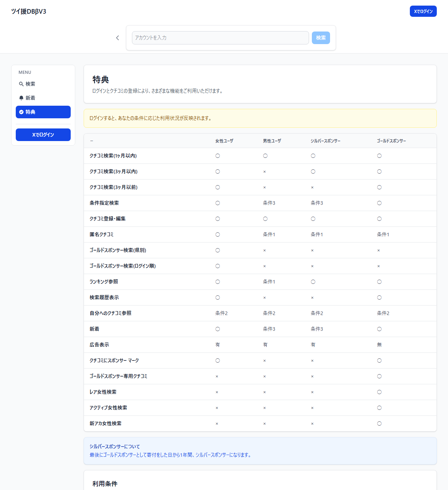
Task: Click row label ゴールドスポンサー専用クチコミ
Action: pyautogui.click(x=118, y=376)
